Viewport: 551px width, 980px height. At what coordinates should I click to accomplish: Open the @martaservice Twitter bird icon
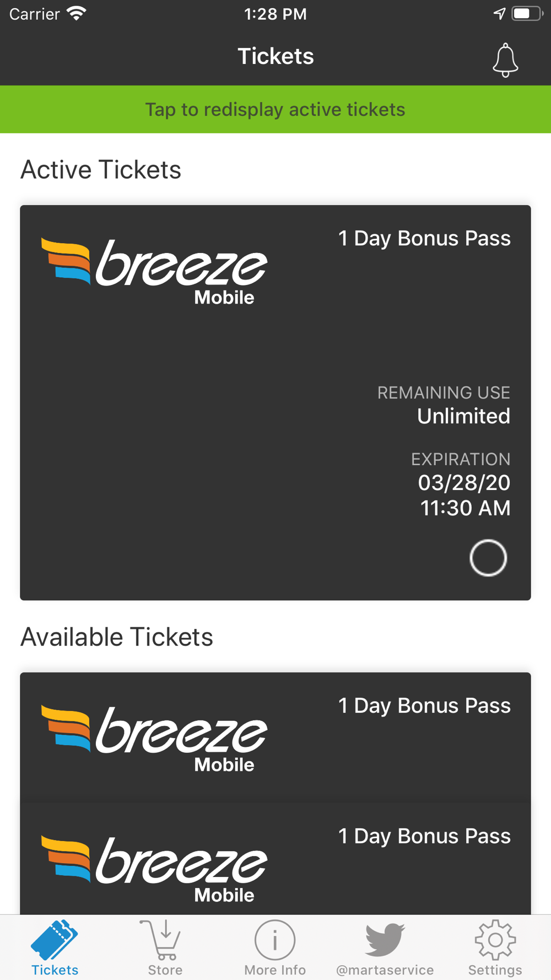385,940
